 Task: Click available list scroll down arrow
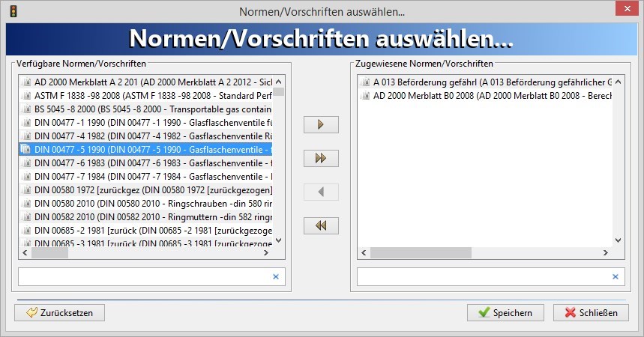(279, 240)
